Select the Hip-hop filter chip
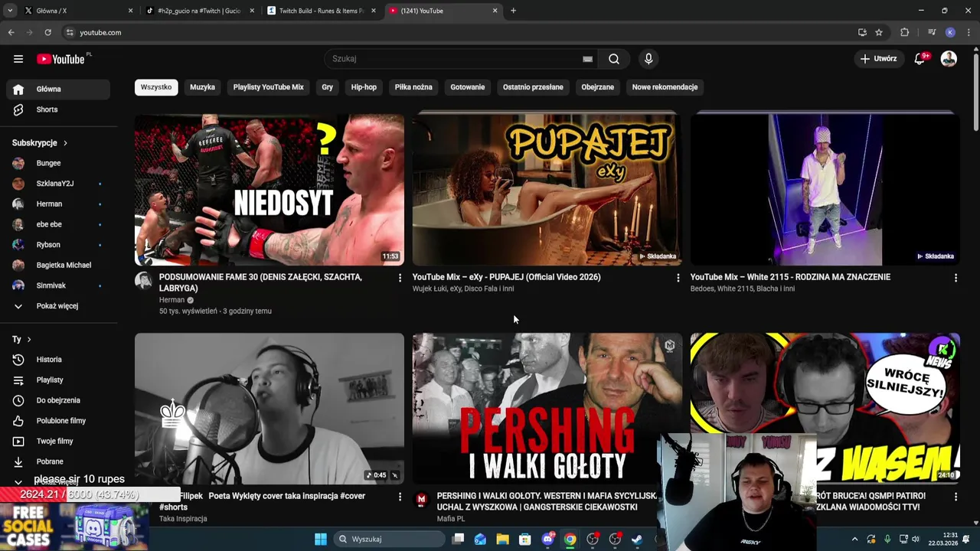The width and height of the screenshot is (980, 551). click(364, 87)
